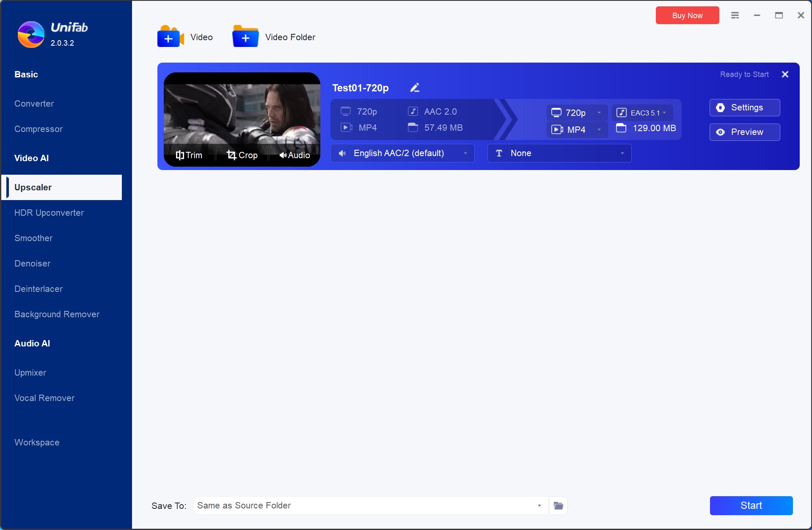Open the English AAC/2 audio track selector
Viewport: 812px width, 530px height.
(402, 153)
